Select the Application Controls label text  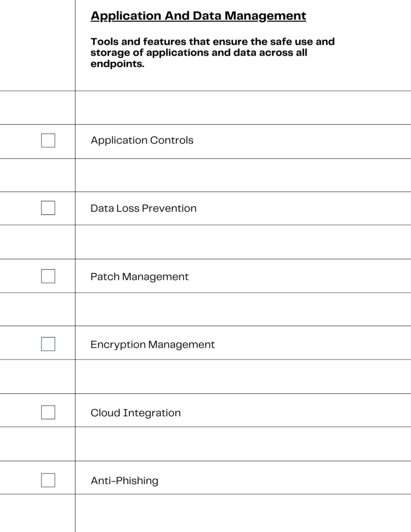[142, 140]
